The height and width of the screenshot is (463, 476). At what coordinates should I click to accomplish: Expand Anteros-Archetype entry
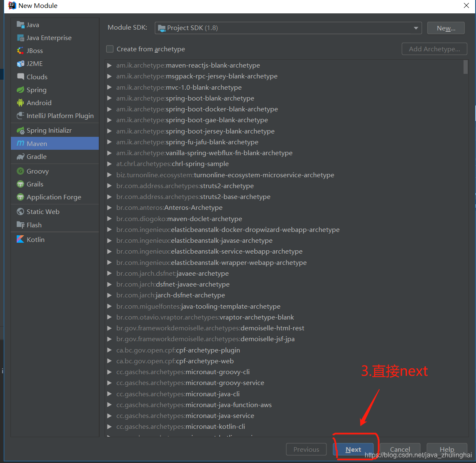click(x=109, y=208)
